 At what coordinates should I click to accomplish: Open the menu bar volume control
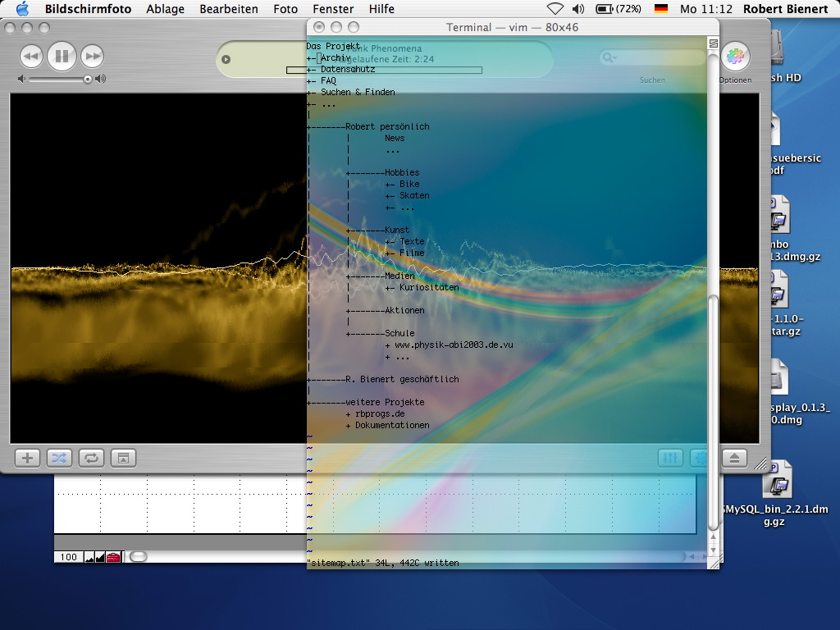click(x=578, y=8)
